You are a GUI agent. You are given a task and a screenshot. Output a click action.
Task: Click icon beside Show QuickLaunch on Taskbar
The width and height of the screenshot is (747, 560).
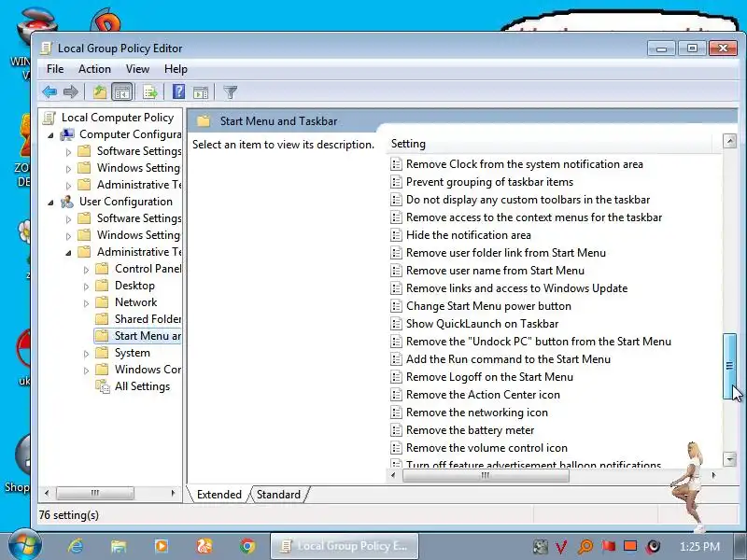coord(396,324)
